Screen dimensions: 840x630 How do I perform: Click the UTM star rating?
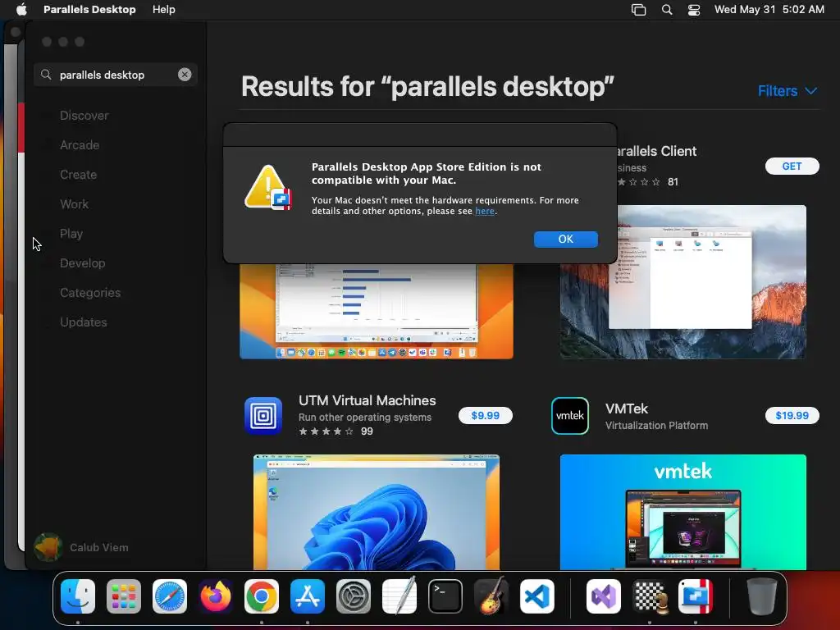point(326,431)
